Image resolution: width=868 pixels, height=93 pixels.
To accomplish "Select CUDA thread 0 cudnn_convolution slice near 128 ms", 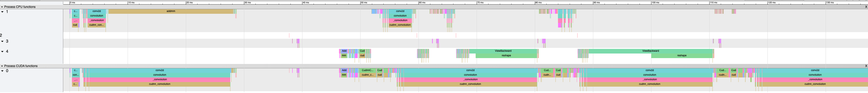I will 815,84.
